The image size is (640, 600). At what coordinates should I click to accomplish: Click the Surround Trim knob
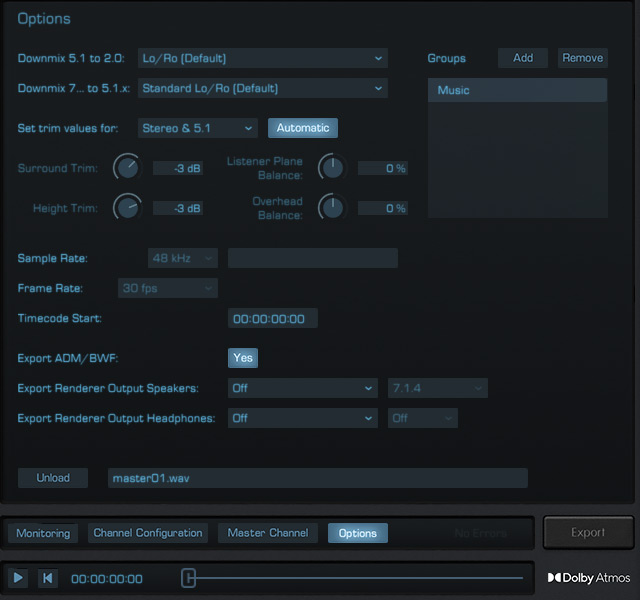tap(127, 168)
